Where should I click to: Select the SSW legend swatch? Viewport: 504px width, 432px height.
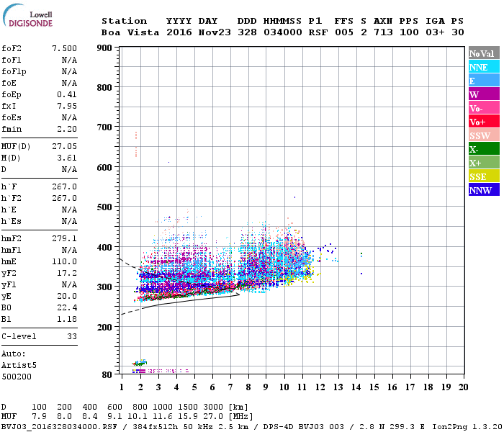[x=484, y=135]
